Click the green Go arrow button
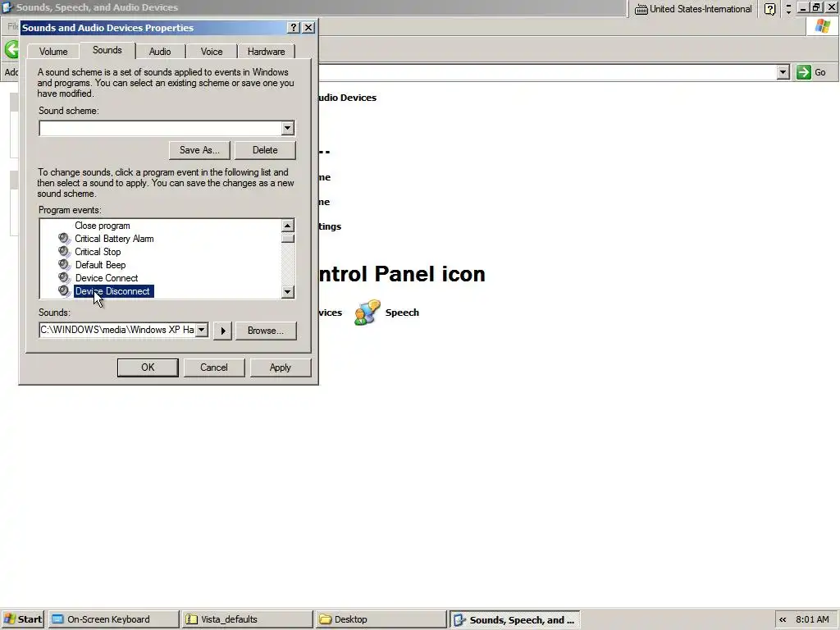The height and width of the screenshot is (630, 840). (x=804, y=72)
